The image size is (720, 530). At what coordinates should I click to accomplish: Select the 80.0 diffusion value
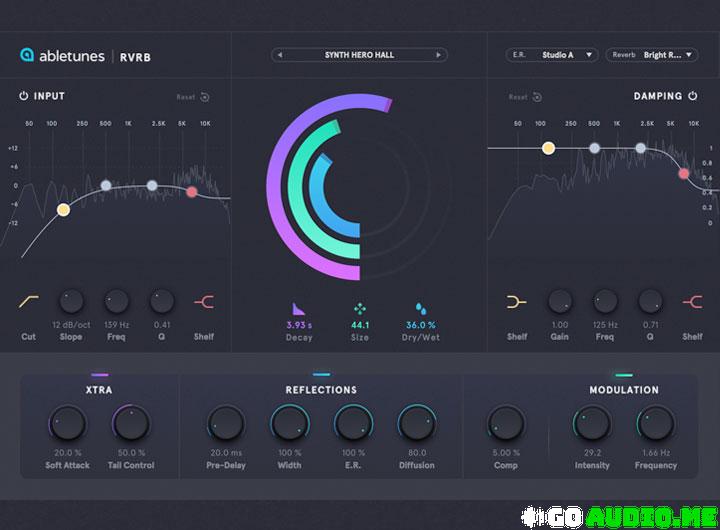[417, 452]
